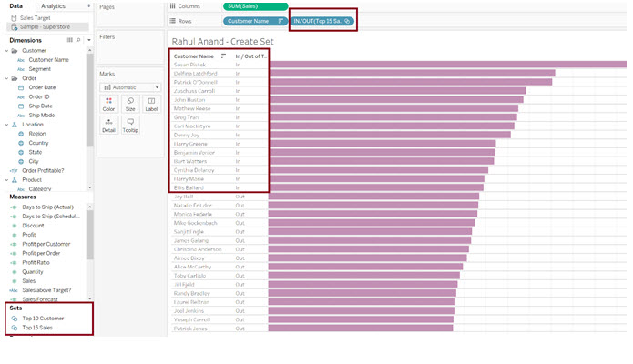Select the Order Profitable? field
Screen dimensions: 633x364
(43, 171)
